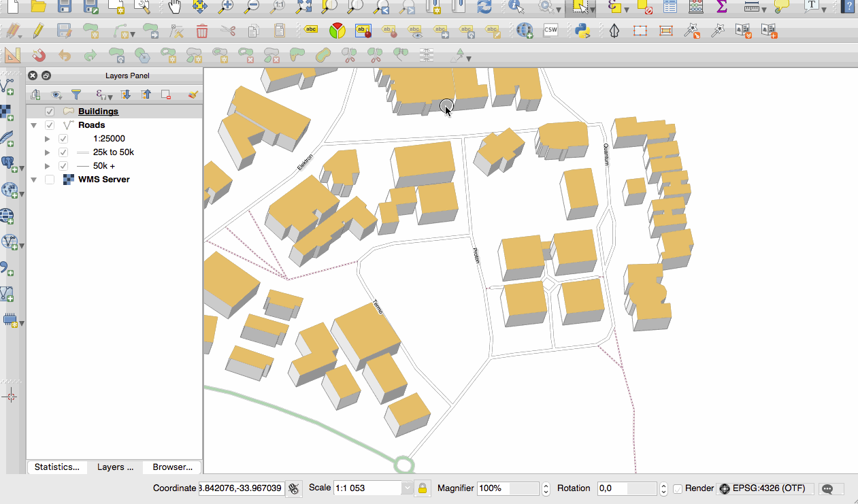Switch to the Statistics tab
The height and width of the screenshot is (504, 858).
click(56, 467)
